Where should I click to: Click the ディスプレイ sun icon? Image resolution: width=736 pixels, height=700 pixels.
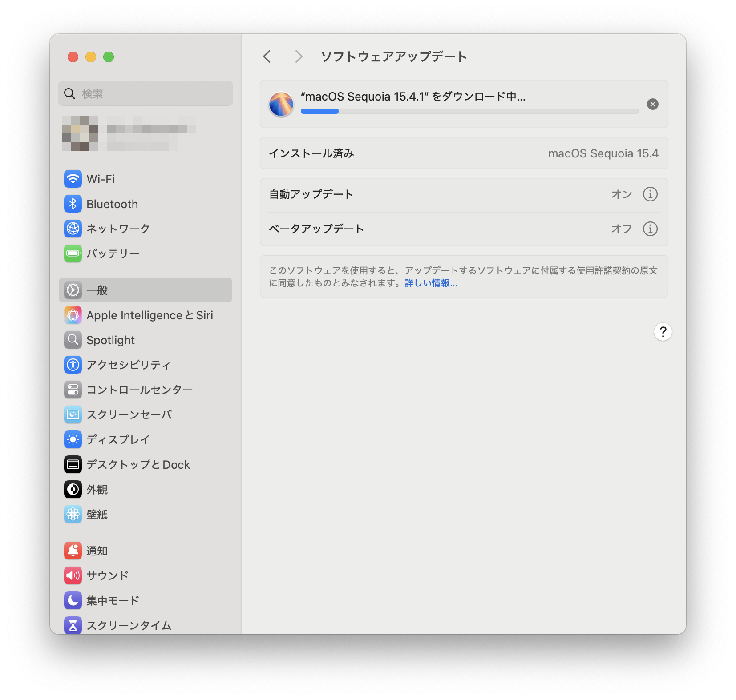click(73, 439)
